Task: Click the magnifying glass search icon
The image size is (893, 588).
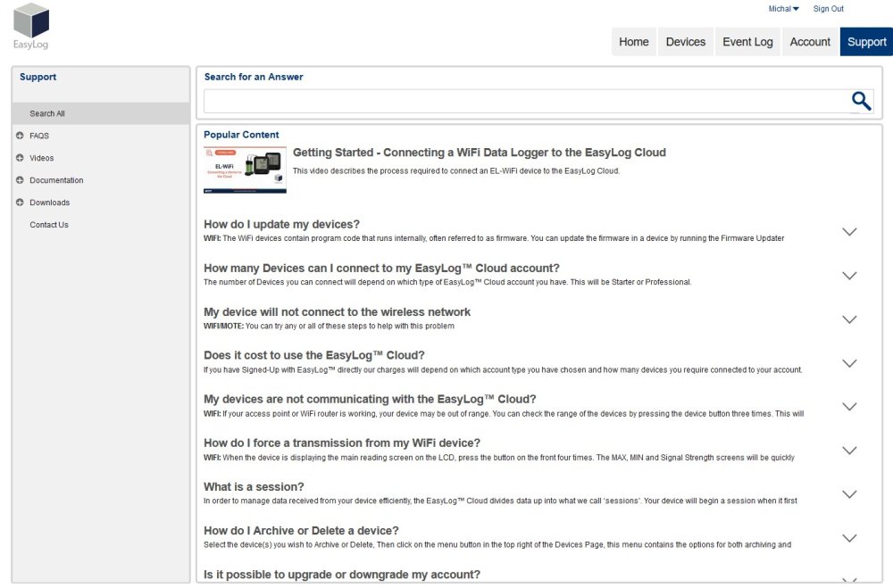Action: point(861,101)
